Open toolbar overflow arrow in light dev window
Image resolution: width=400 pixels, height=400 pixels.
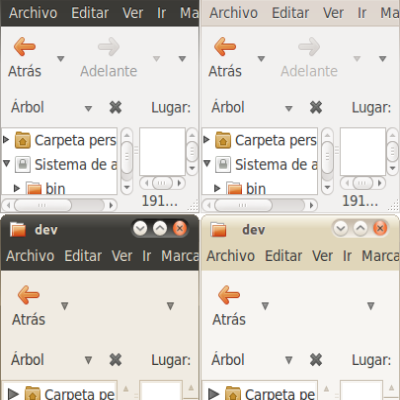[x=371, y=306]
